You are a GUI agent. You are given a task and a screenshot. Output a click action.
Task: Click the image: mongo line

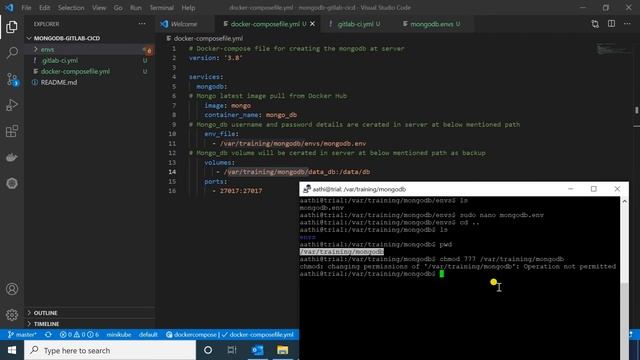tap(228, 106)
